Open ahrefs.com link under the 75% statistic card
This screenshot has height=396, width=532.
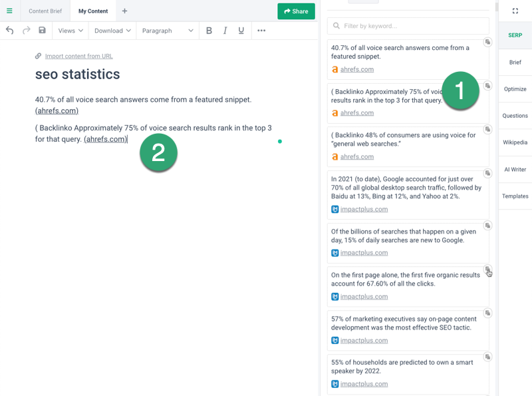pos(357,112)
